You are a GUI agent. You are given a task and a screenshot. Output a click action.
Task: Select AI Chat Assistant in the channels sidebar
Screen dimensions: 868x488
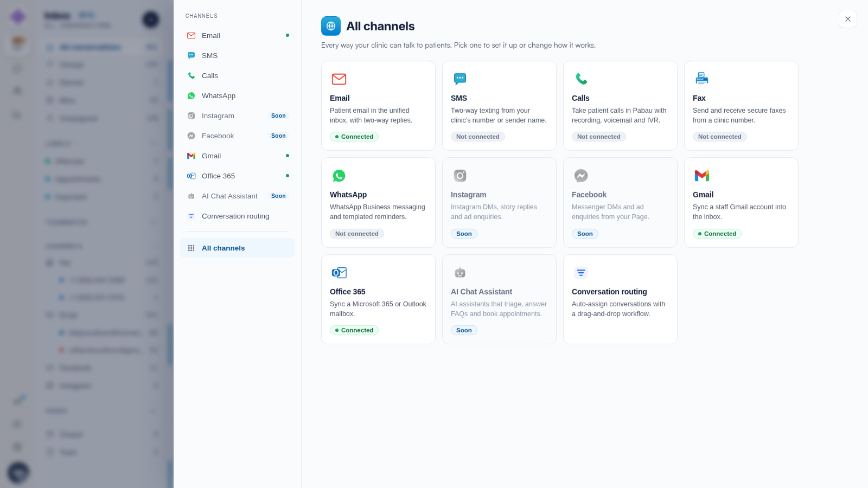click(x=238, y=196)
